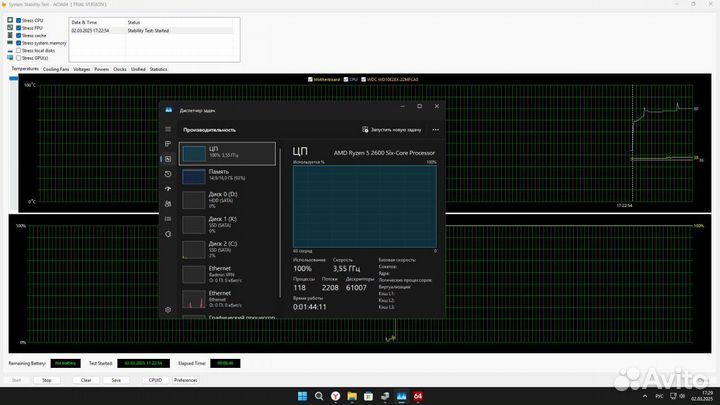Click CPU usage graph in Task Manager
This screenshot has width=720, height=405.
[x=365, y=207]
